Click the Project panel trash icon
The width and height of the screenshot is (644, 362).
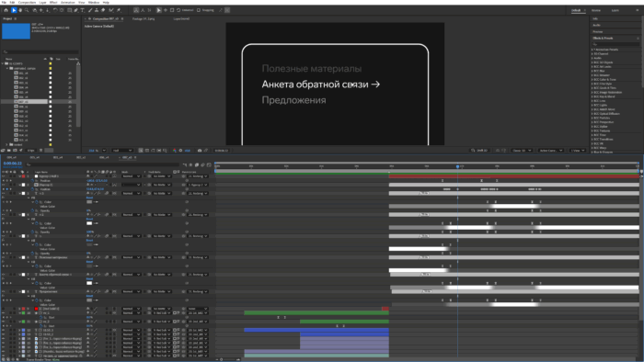coord(40,151)
